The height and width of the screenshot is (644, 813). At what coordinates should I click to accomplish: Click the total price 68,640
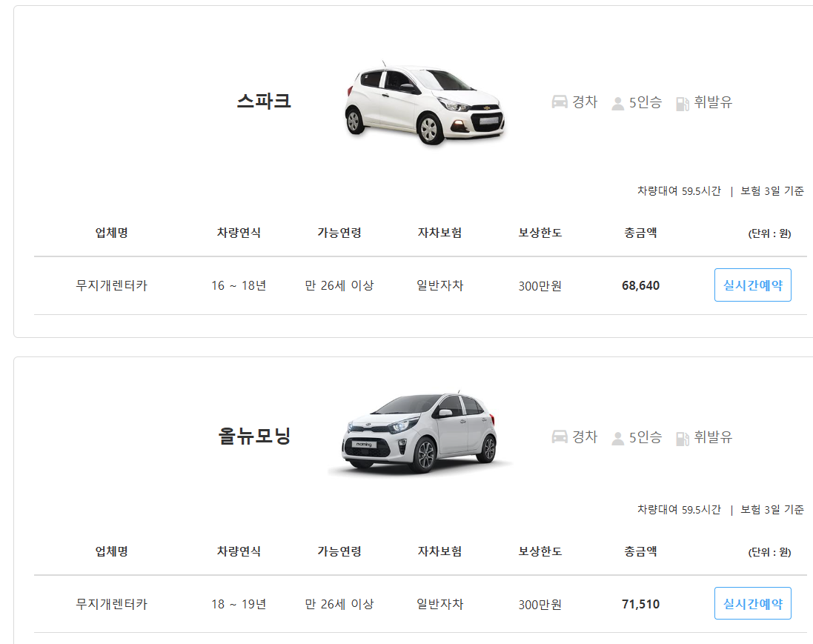tap(641, 286)
